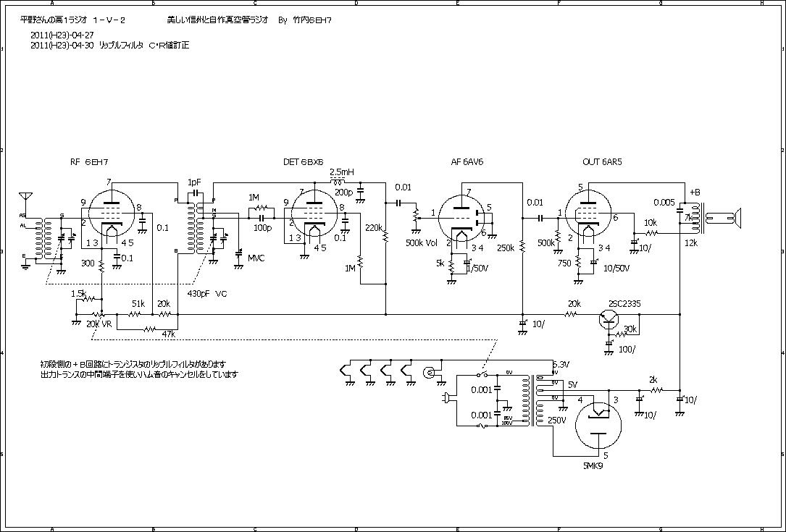786x532 pixels.
Task: Select the 10k resistor value
Action: click(651, 222)
